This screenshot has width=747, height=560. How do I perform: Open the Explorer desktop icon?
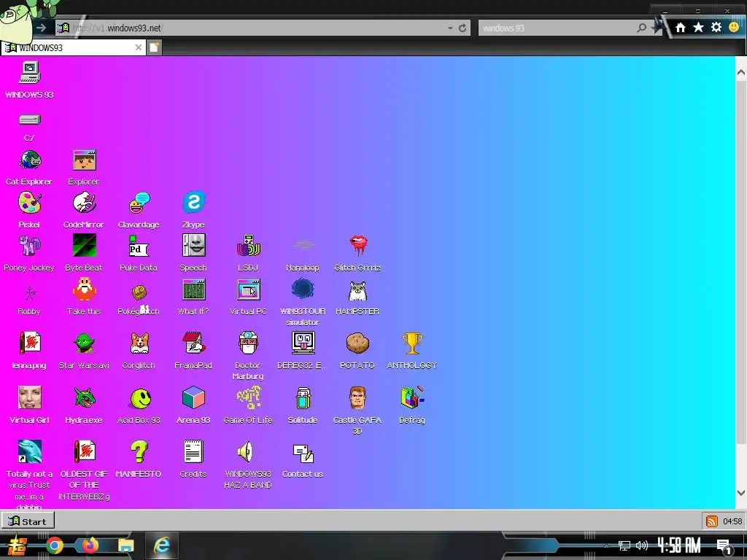[85, 160]
